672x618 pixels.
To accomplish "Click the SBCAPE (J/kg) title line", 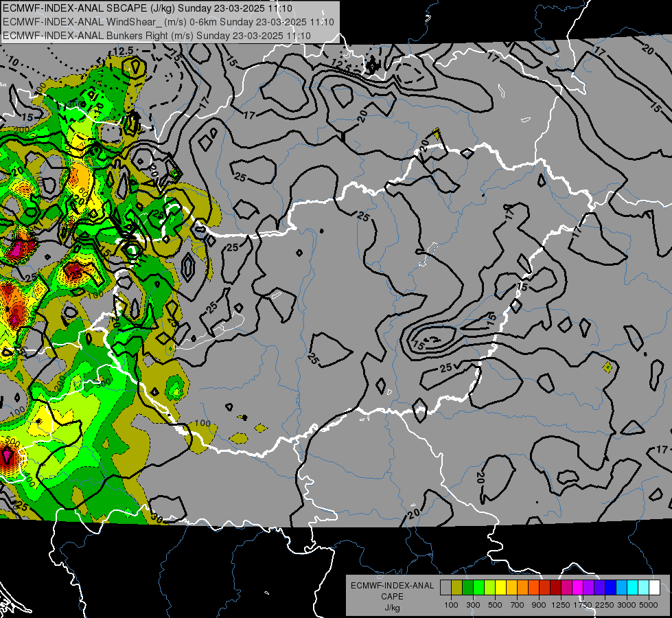I will click(148, 8).
